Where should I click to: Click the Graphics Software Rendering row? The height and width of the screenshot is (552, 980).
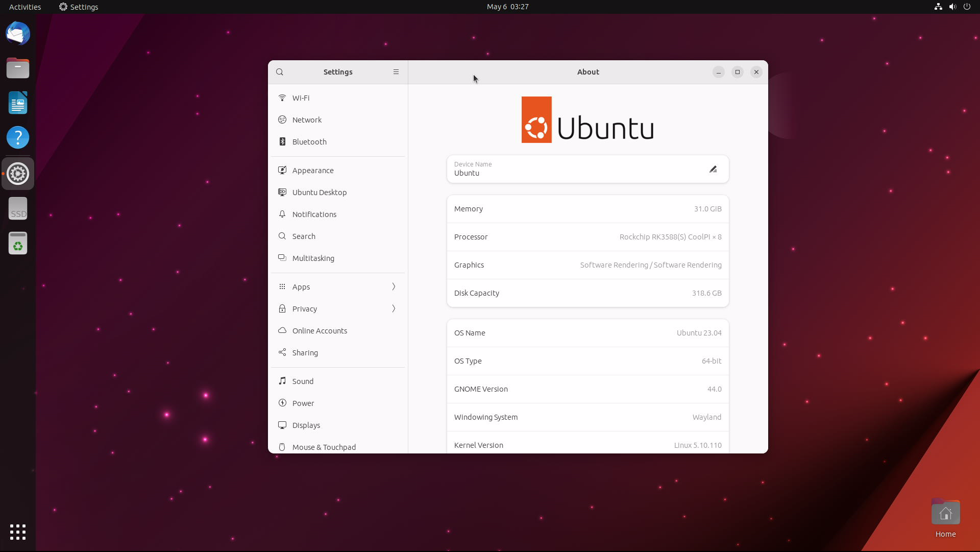coord(588,265)
